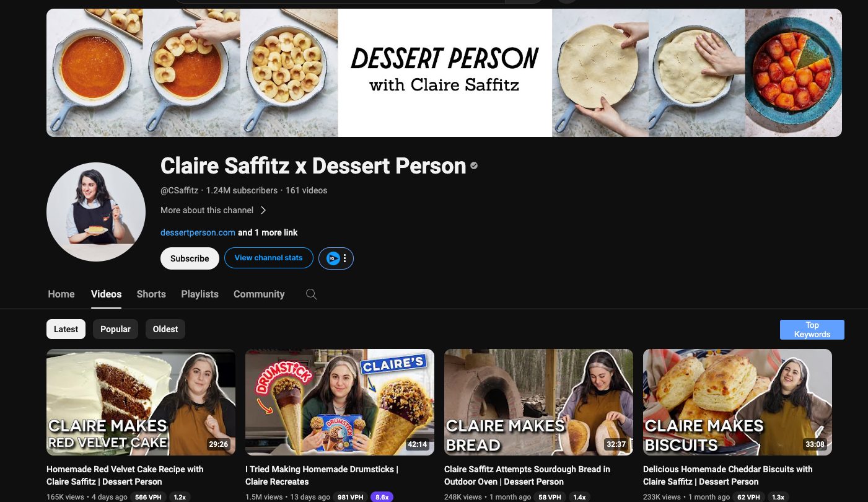Screen dimensions: 868x502
Task: Click the 8.6x purple outlier badge
Action: (x=382, y=497)
